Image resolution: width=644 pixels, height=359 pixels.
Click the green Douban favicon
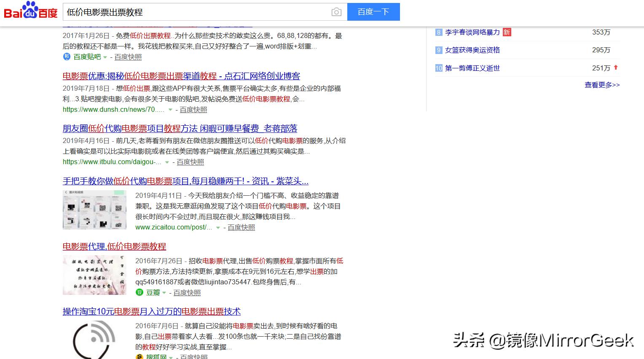pyautogui.click(x=139, y=292)
